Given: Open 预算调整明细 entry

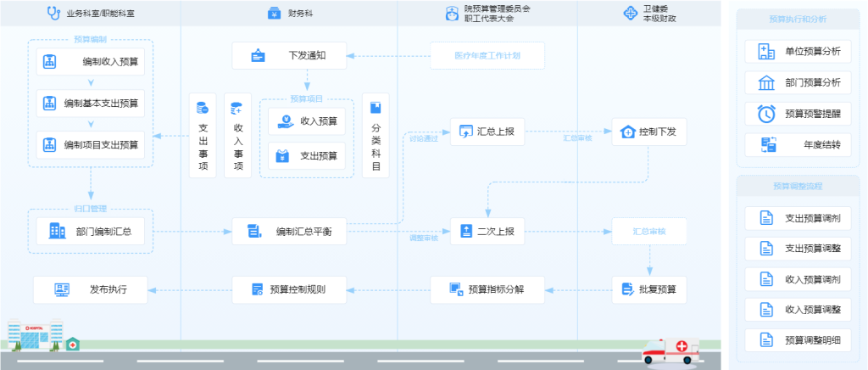Looking at the screenshot, I should pyautogui.click(x=797, y=340).
